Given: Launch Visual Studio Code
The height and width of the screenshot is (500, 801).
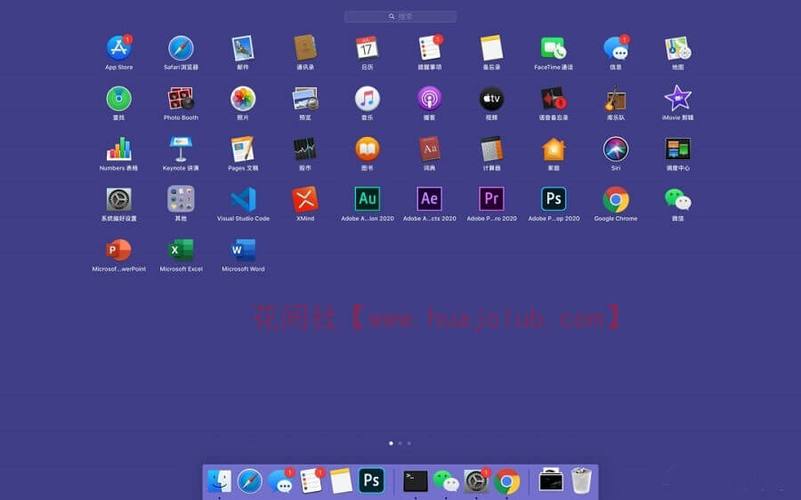Looking at the screenshot, I should point(243,199).
